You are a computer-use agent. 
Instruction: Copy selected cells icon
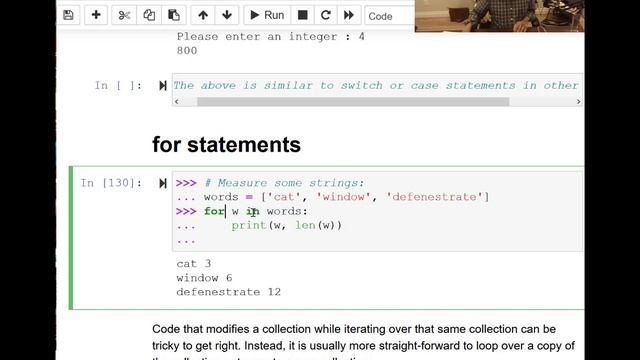[149, 15]
